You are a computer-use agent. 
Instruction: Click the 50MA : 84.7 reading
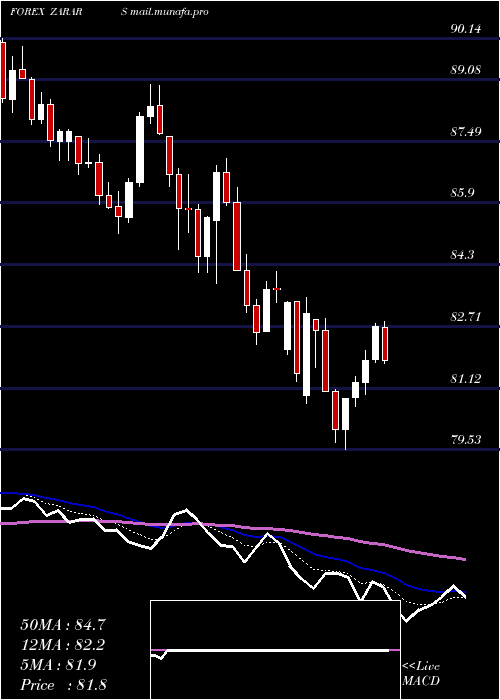pos(63,625)
